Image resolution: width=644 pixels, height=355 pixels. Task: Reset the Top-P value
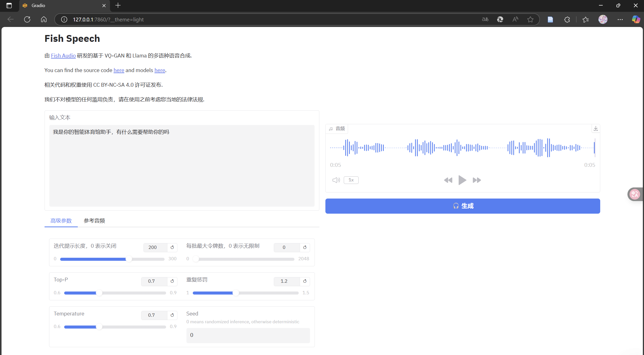[x=172, y=281]
